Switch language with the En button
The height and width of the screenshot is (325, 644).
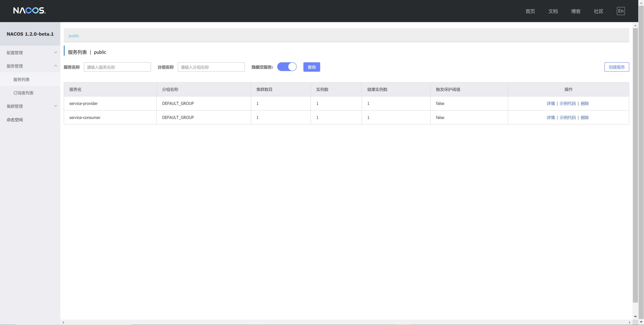tap(621, 11)
